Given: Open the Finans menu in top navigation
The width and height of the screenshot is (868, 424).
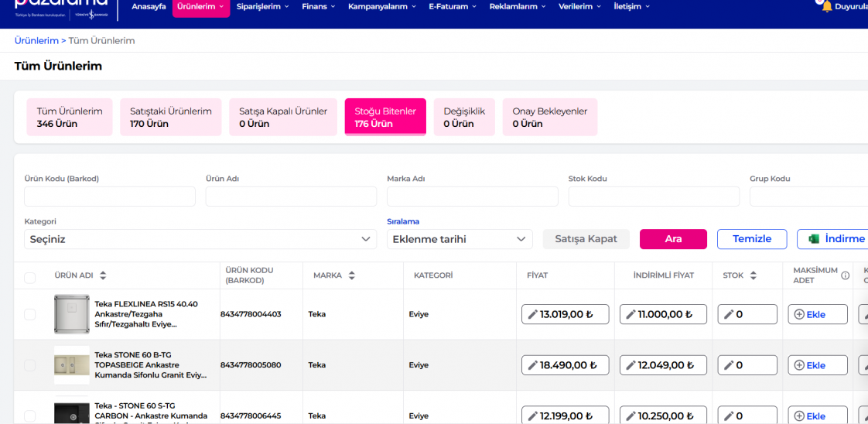Looking at the screenshot, I should tap(319, 7).
